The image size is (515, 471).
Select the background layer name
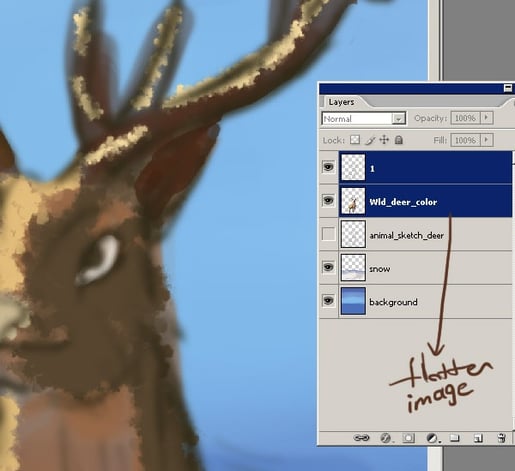click(393, 302)
